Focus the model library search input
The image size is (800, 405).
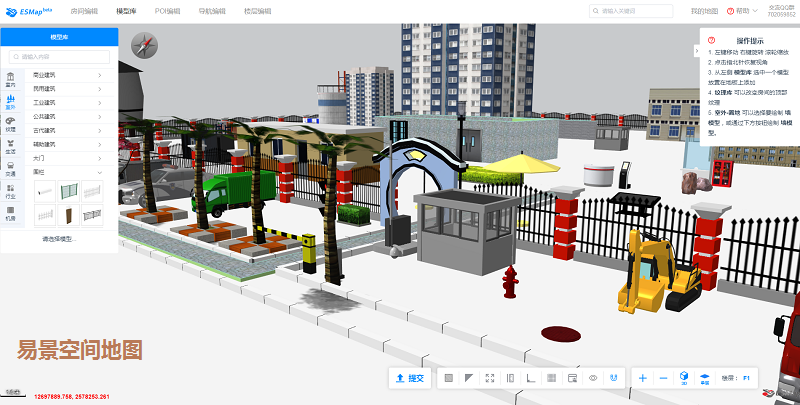[x=59, y=57]
